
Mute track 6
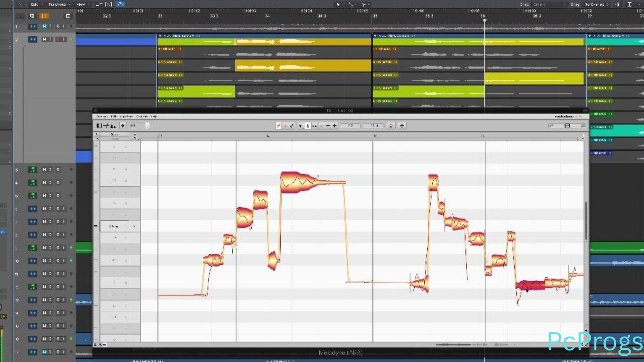[45, 209]
